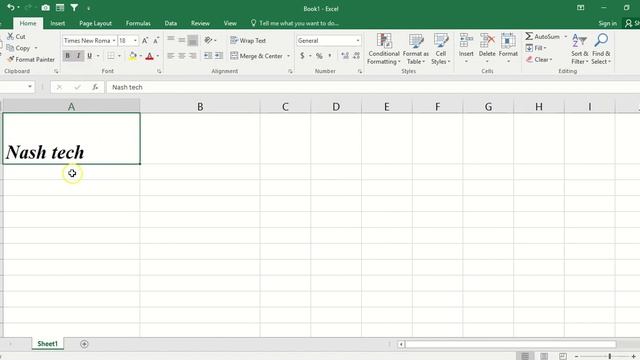Screen dimensions: 640x360
Task: Click the zoom slider handle
Action: point(609,356)
